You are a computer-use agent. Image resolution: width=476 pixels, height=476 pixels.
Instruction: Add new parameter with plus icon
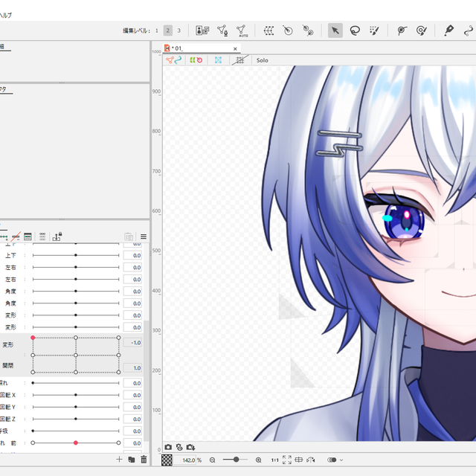pyautogui.click(x=119, y=460)
